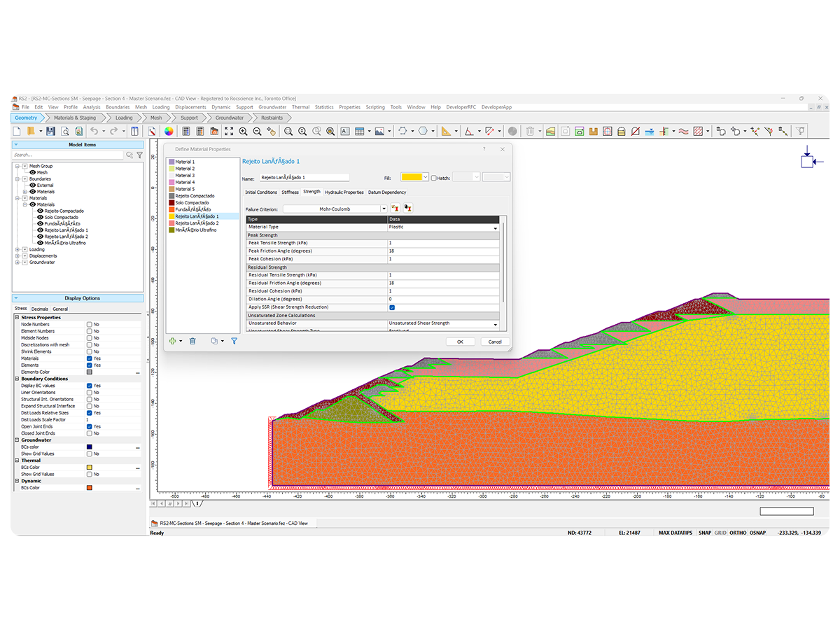
Task: Select the Table tool in the toolbar
Action: click(x=360, y=131)
